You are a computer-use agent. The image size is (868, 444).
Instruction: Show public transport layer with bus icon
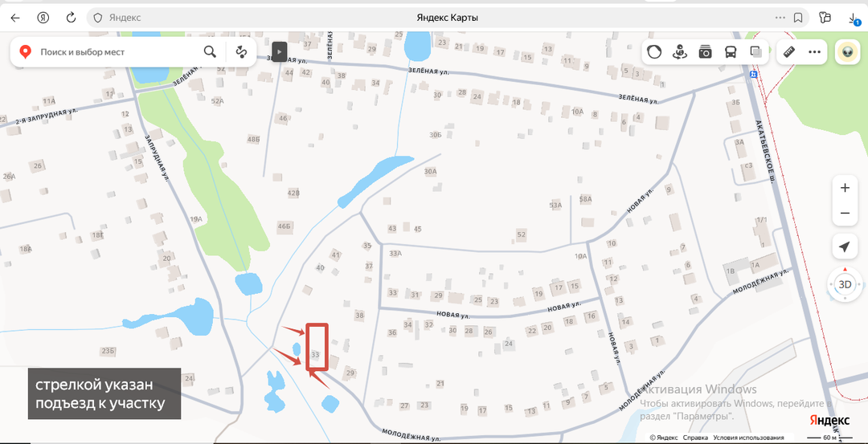tap(731, 52)
